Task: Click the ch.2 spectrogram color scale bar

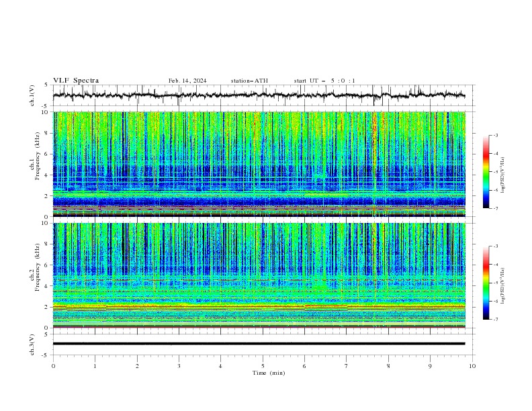Action: click(486, 283)
